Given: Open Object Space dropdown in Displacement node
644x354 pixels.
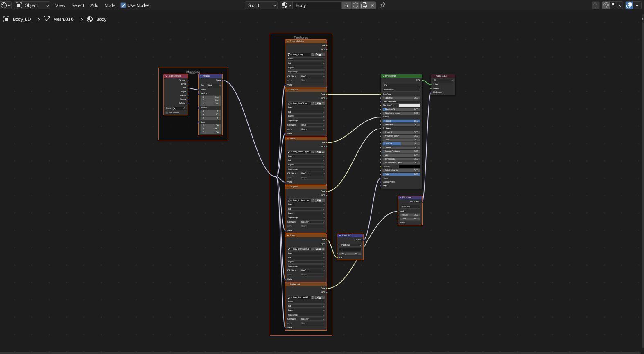Looking at the screenshot, I should click(x=410, y=207).
